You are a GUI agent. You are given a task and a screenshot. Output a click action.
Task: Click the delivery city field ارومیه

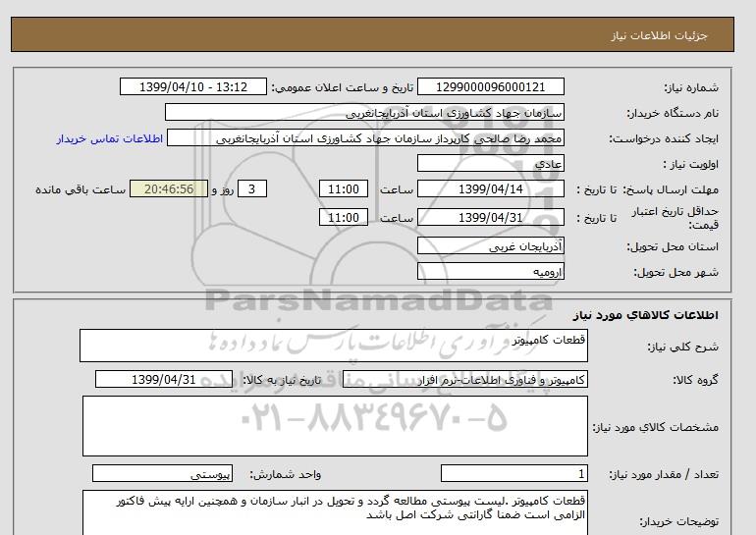490,271
